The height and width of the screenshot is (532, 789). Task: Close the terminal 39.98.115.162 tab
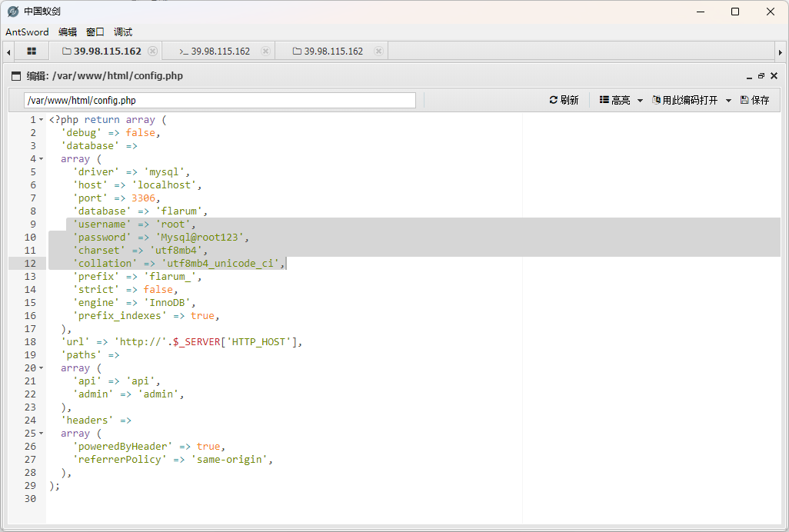[x=265, y=52]
